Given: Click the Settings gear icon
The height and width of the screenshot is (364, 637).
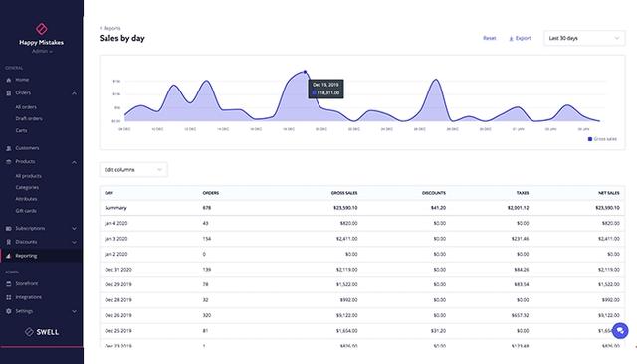Looking at the screenshot, I should [x=9, y=311].
